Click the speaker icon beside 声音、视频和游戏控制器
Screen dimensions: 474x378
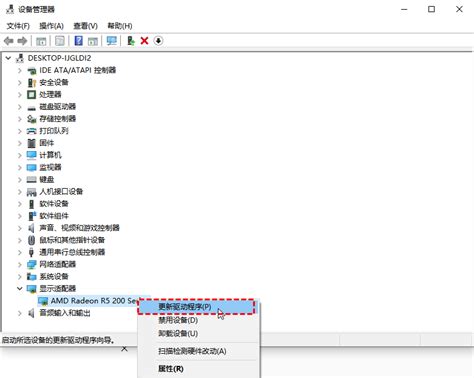pos(31,228)
